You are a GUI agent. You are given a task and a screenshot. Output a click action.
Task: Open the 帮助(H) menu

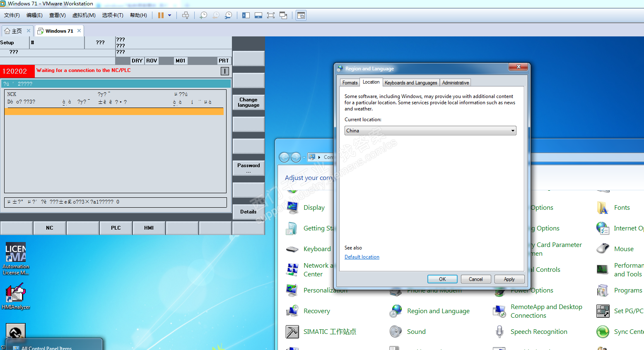[x=138, y=15]
